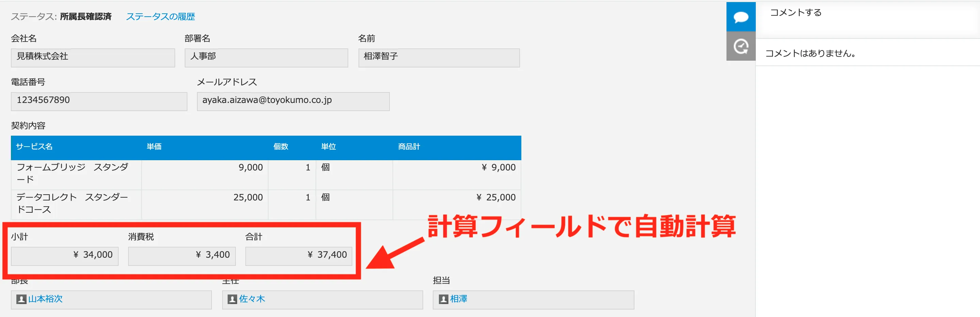Open the change history clock tab
This screenshot has width=980, height=317.
tap(740, 46)
